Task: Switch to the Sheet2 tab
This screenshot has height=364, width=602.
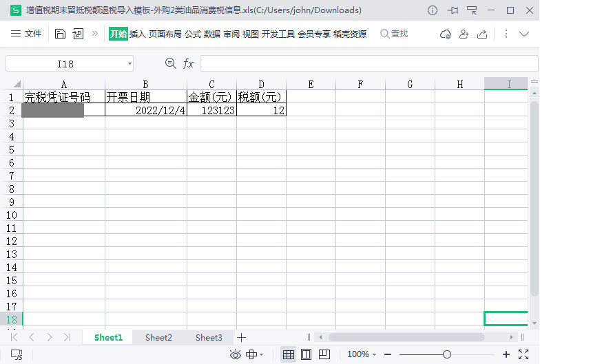Action: pyautogui.click(x=158, y=337)
